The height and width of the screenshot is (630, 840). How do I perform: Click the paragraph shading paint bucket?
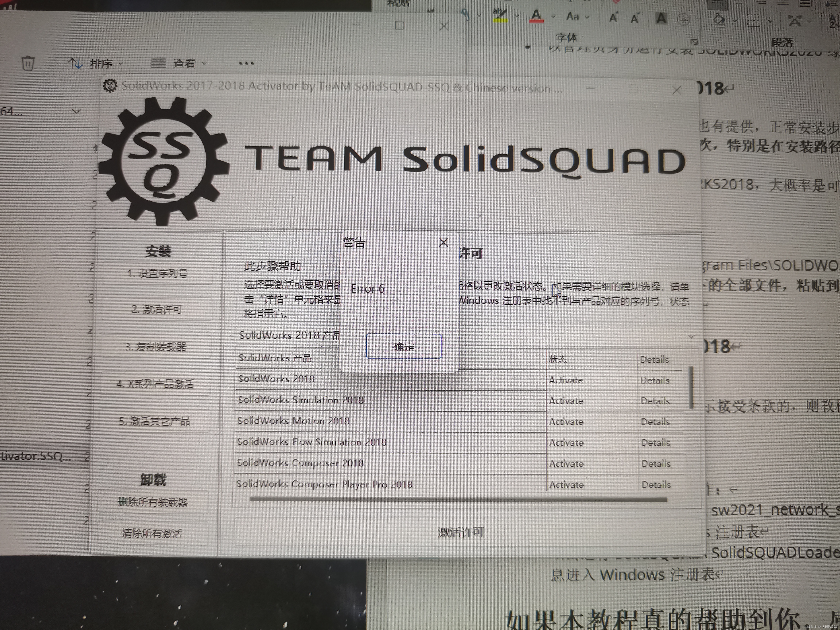(718, 20)
